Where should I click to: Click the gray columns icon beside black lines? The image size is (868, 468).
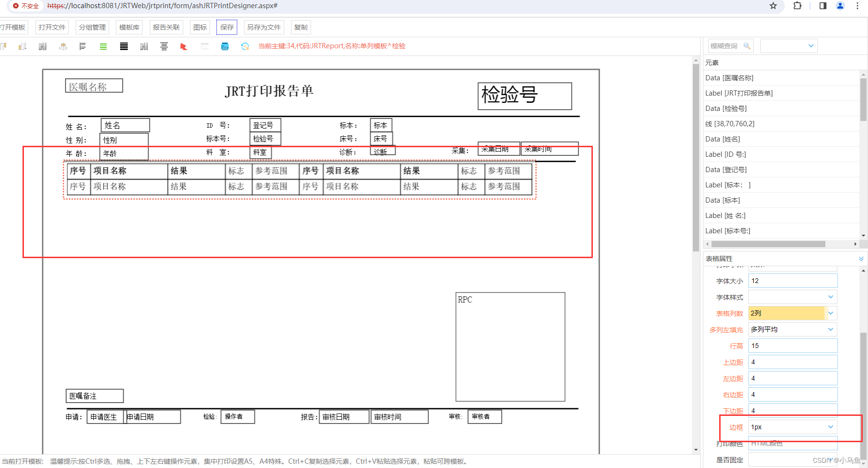(144, 46)
